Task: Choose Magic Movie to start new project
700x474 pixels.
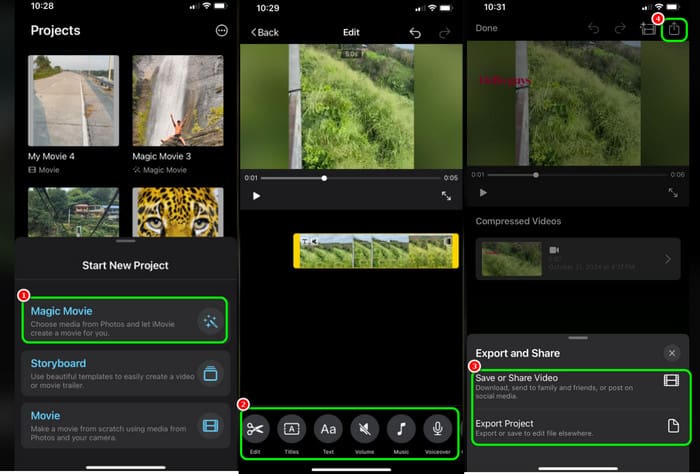Action: 125,320
